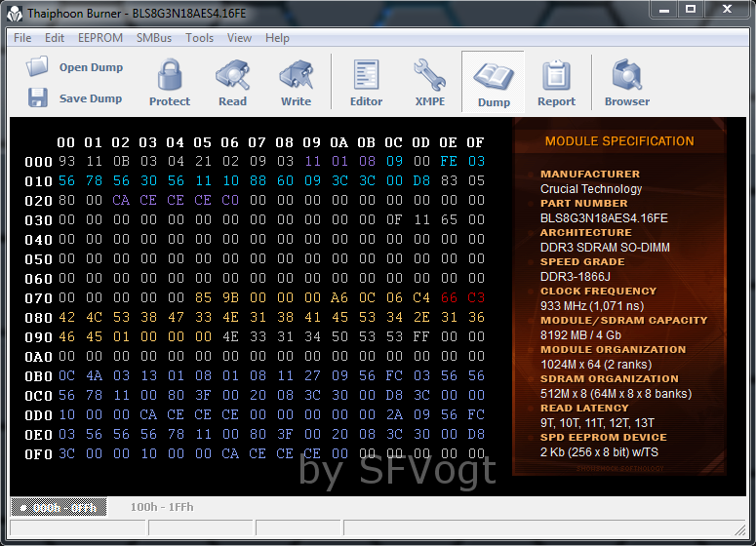
Task: Open the SMBus menu
Action: pos(154,38)
